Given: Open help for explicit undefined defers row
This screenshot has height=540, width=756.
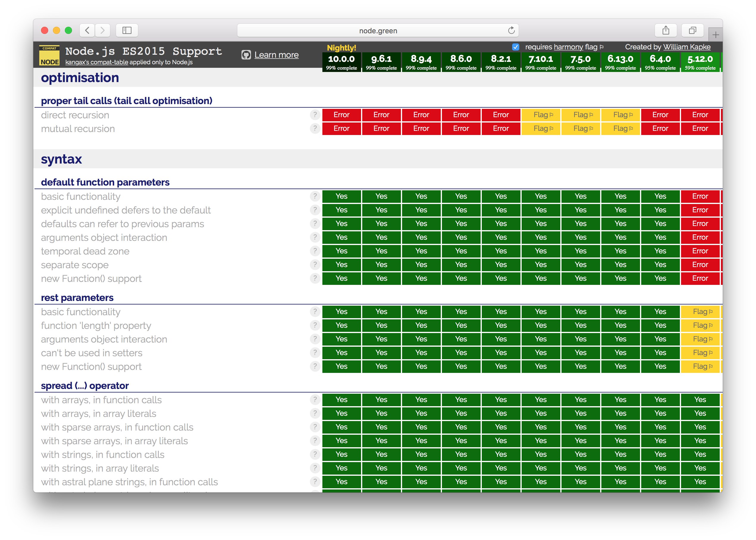Looking at the screenshot, I should pos(315,210).
